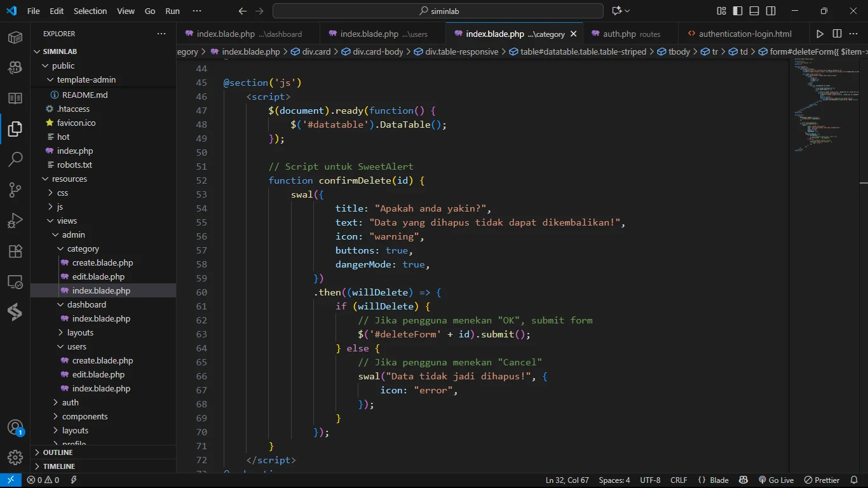Open the Accounts icon in activity bar
868x488 pixels.
pos(15,427)
